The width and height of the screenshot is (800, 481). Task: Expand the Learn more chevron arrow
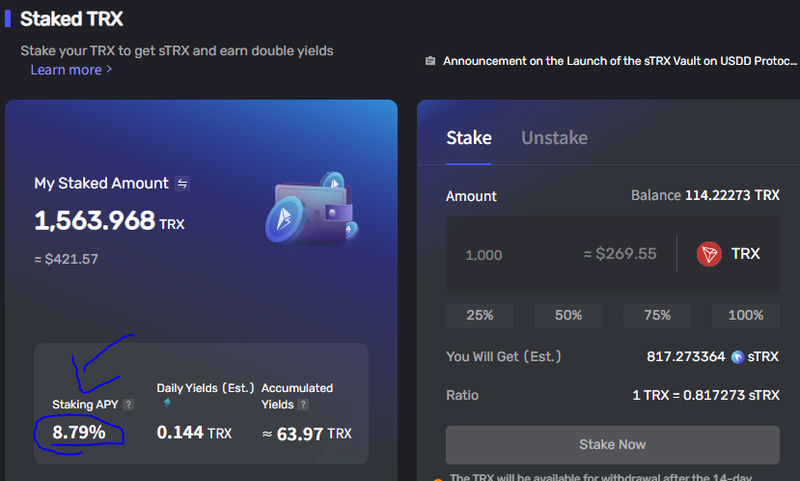coord(109,69)
